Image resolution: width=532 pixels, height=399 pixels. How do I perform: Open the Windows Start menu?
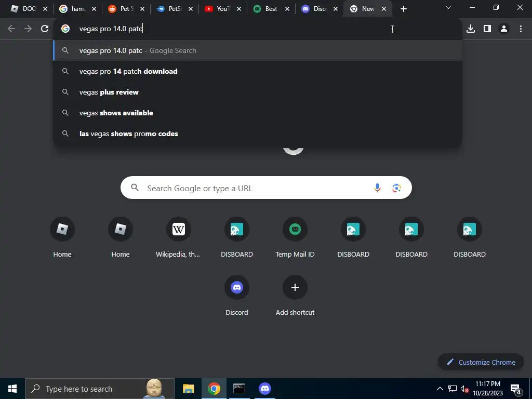click(12, 389)
